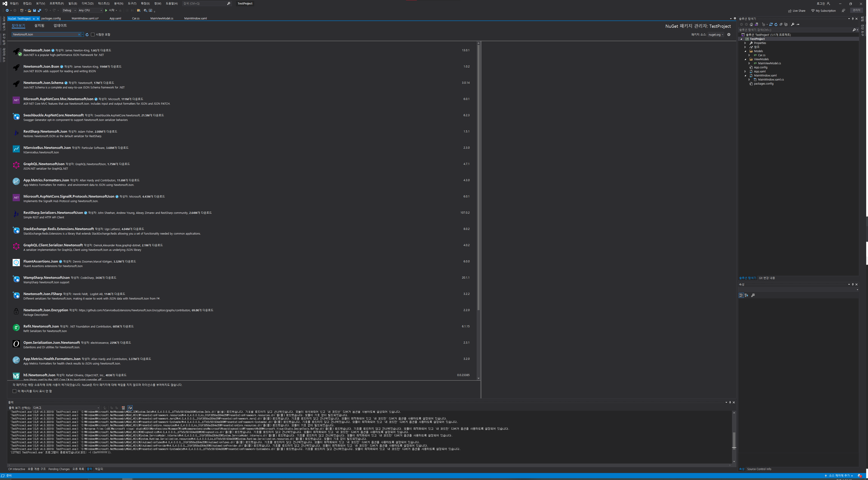Check the do not show this message again box
Screen dimensions: 868x480
click(x=14, y=391)
